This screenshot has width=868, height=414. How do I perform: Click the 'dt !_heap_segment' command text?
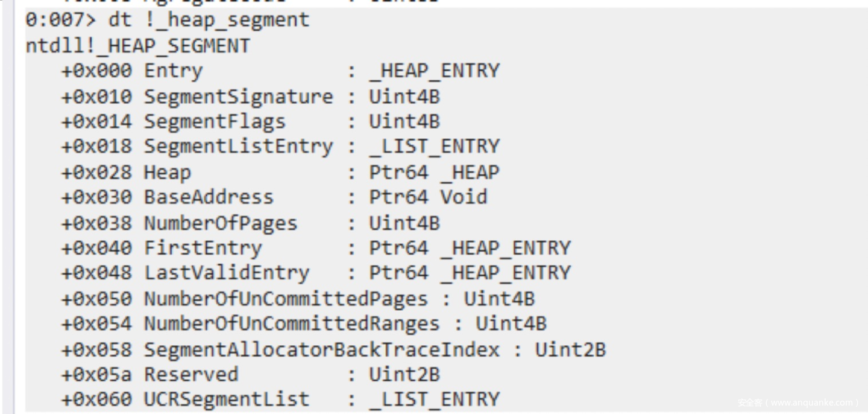point(209,20)
